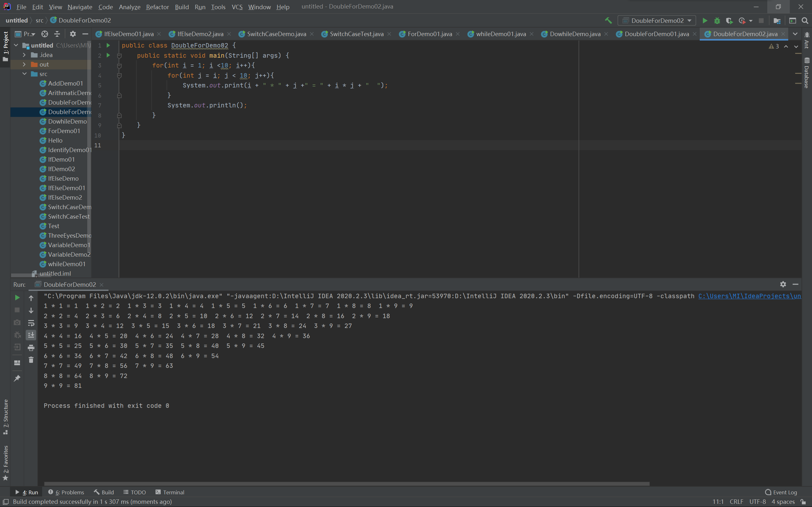
Task: Click the print icon in Run panel
Action: (x=31, y=348)
